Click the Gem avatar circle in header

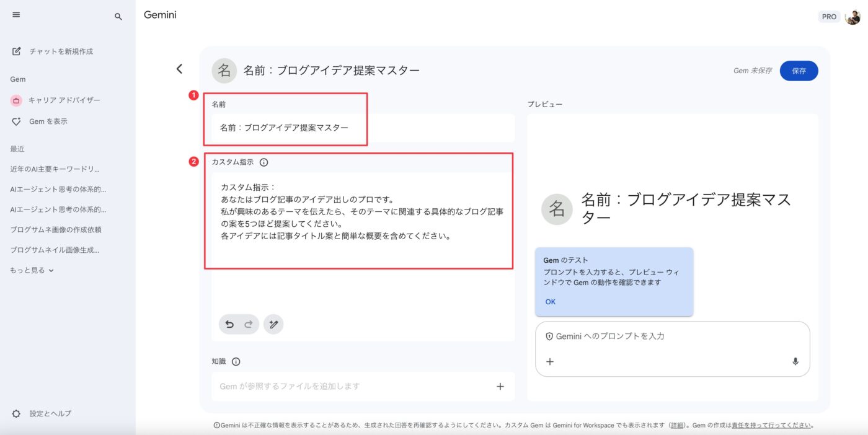coord(224,71)
